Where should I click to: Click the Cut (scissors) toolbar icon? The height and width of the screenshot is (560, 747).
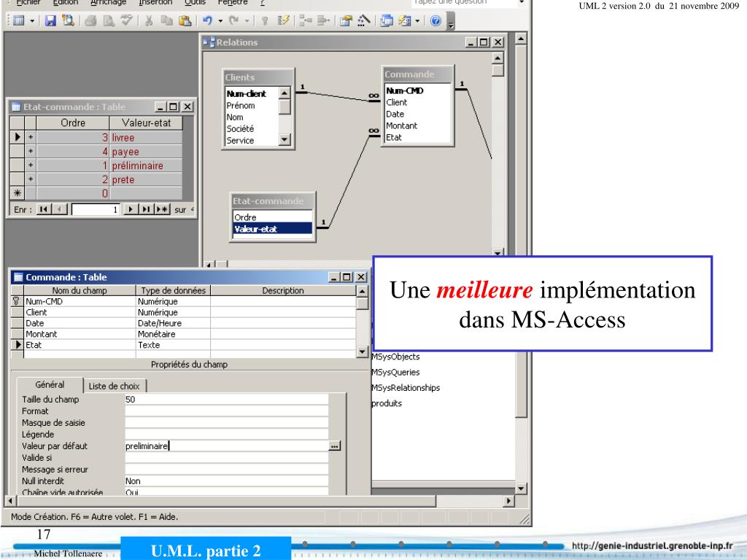(x=149, y=21)
